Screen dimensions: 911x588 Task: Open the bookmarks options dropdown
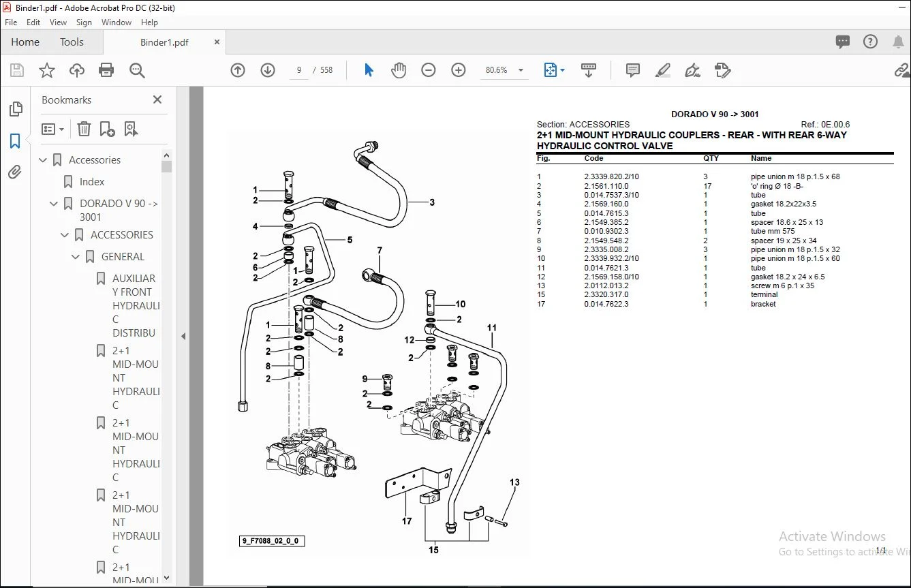tap(52, 129)
